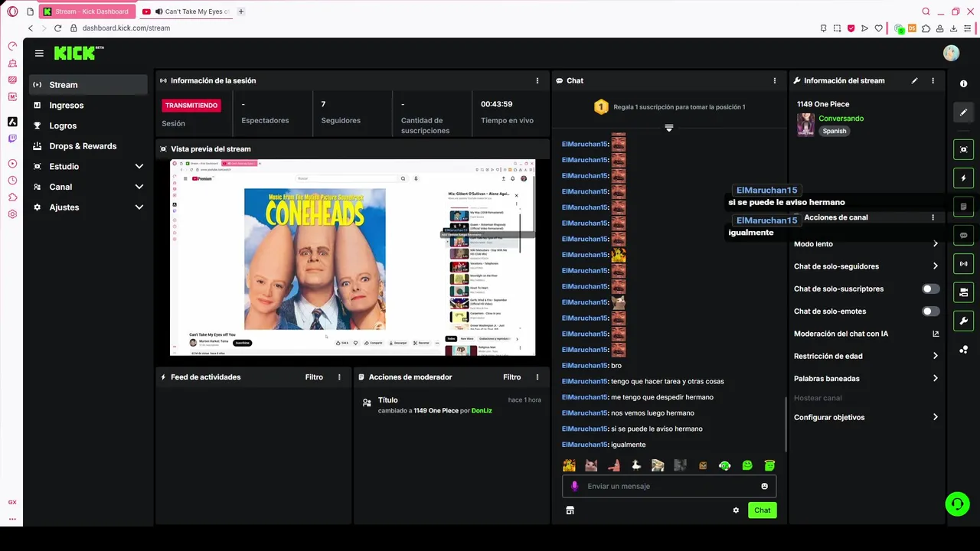Pick the duck emote in quick emote row
Image resolution: width=980 pixels, height=551 pixels.
(x=635, y=465)
